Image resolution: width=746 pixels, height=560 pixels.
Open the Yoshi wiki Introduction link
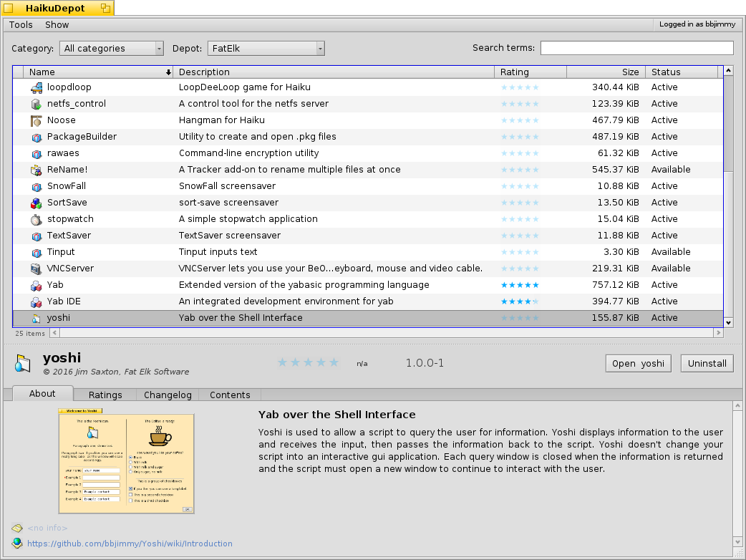(x=130, y=544)
